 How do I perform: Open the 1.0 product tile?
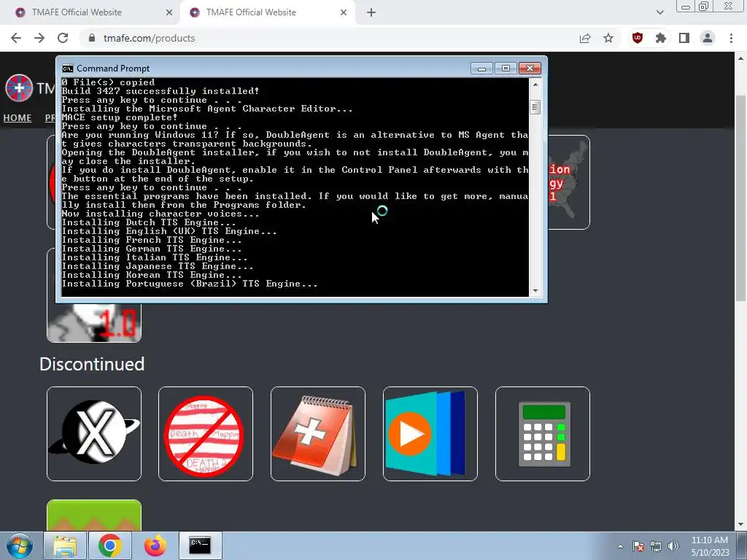[x=94, y=322]
